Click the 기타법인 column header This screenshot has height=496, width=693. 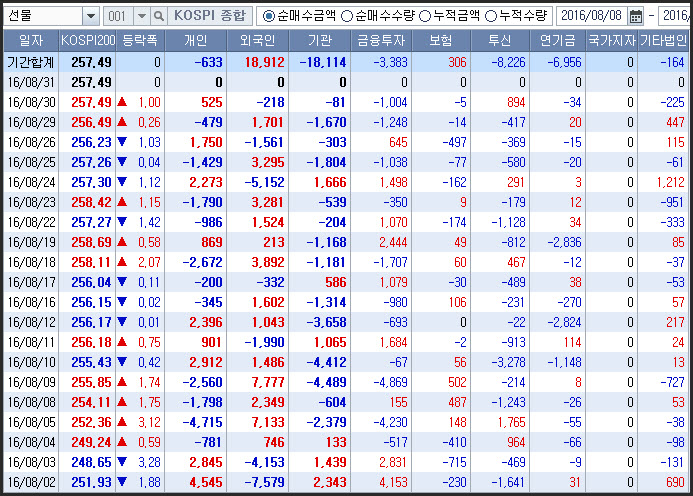663,41
